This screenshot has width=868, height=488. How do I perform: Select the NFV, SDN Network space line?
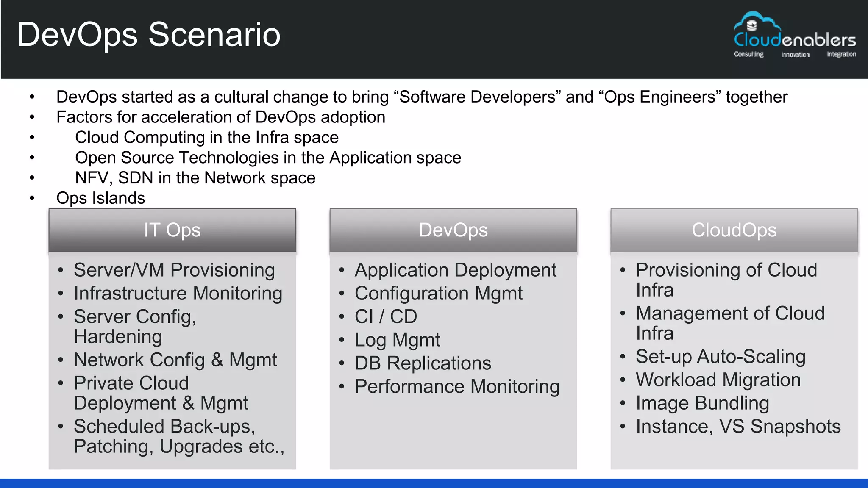[x=195, y=178]
